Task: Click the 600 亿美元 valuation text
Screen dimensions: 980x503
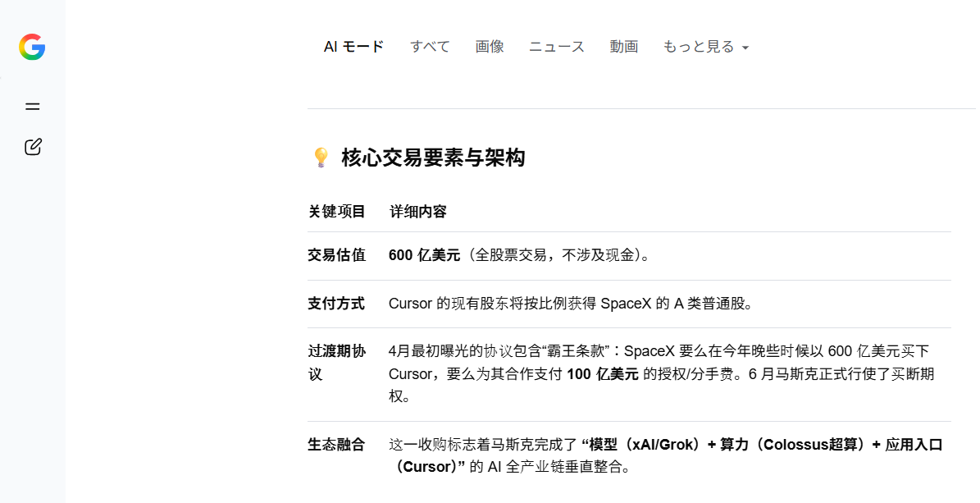Action: [424, 255]
